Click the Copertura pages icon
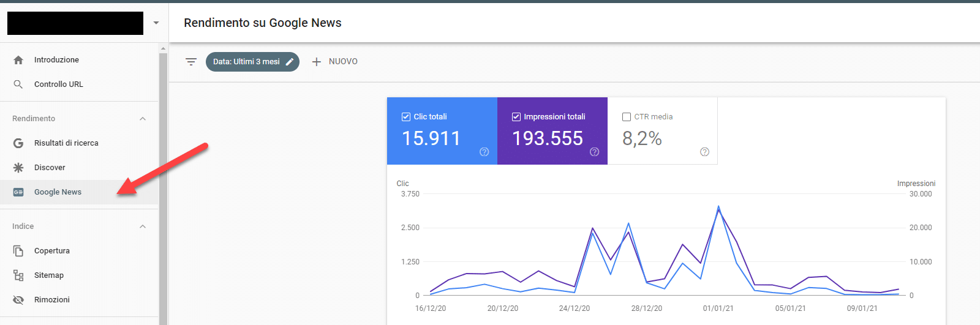This screenshot has width=980, height=325. (18, 251)
